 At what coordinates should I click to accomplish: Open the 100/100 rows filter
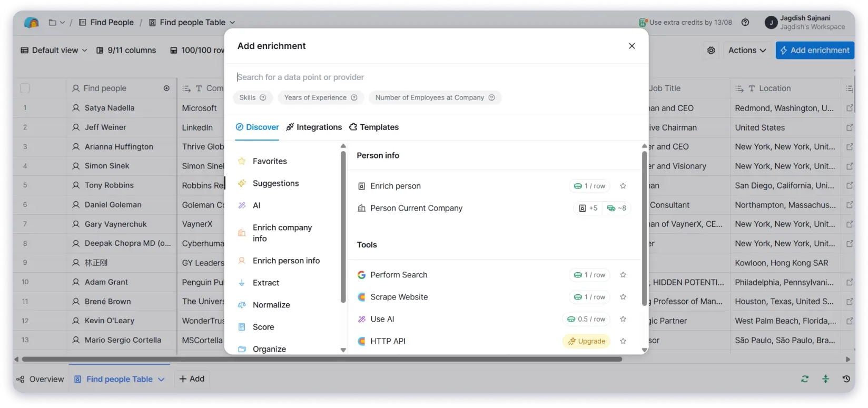click(198, 51)
